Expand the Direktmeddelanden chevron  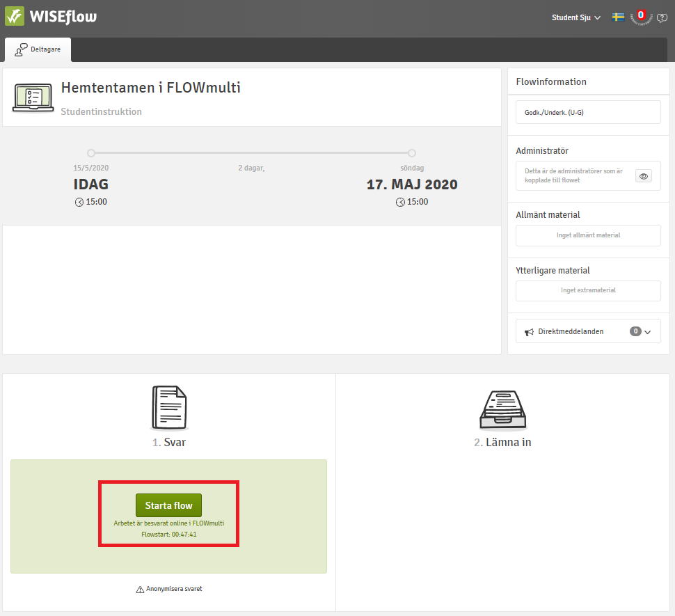pyautogui.click(x=648, y=332)
